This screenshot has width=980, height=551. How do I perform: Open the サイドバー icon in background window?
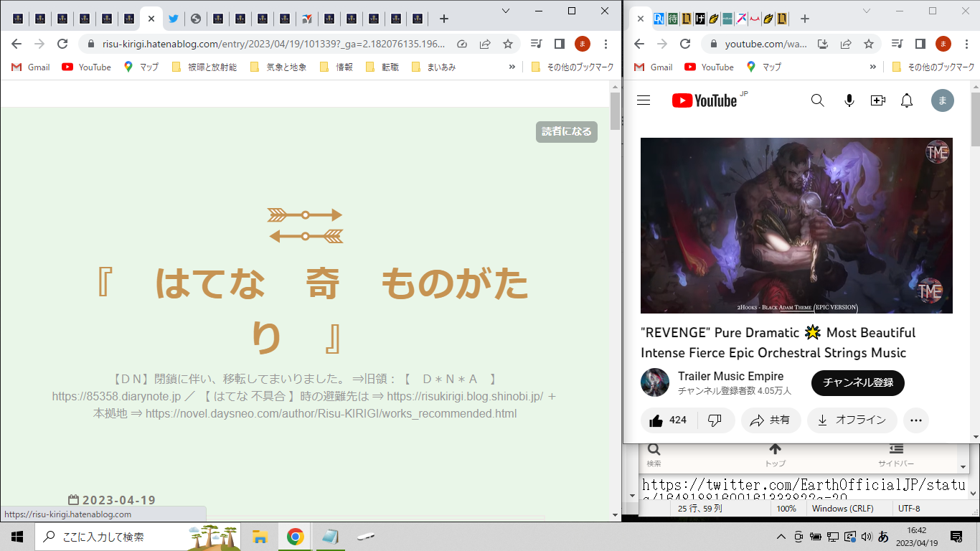click(x=896, y=454)
